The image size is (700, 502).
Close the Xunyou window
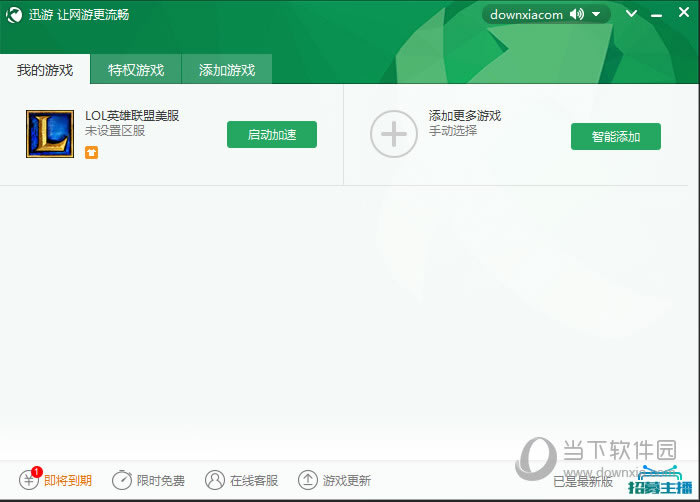pyautogui.click(x=683, y=13)
